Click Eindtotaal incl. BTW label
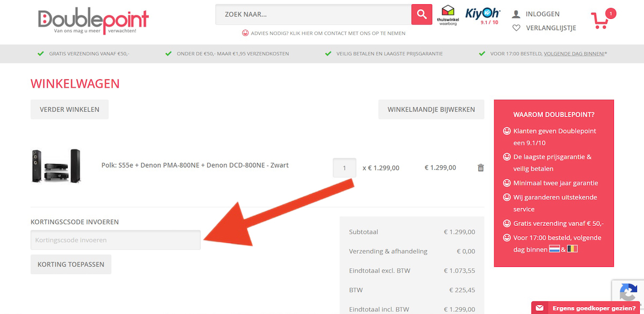Viewport: 644px width, 314px height. (x=379, y=309)
